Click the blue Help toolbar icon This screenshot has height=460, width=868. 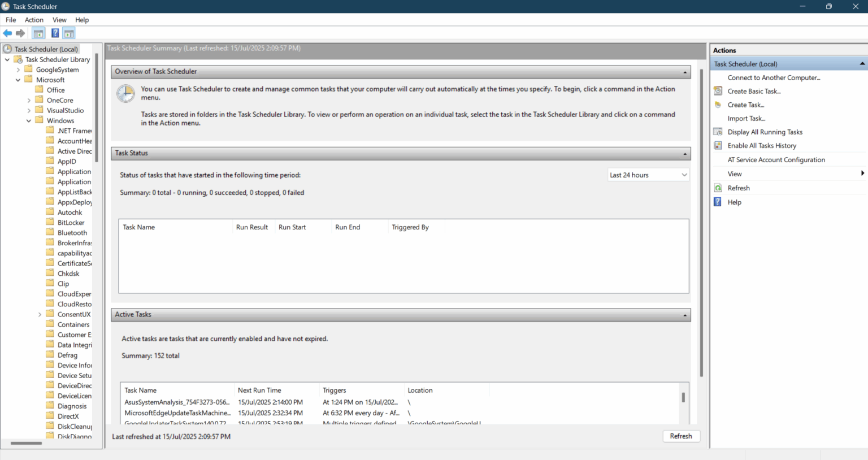click(55, 33)
